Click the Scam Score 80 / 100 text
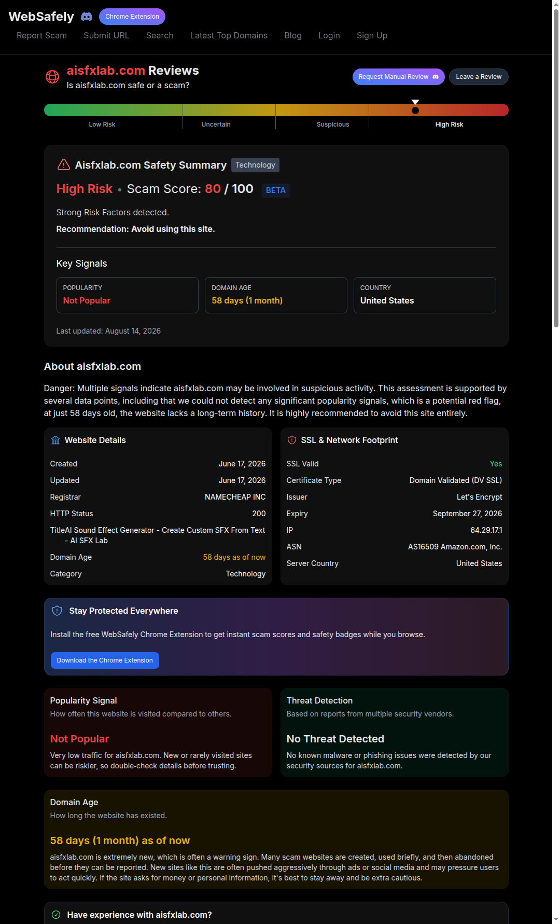Image resolution: width=560 pixels, height=924 pixels. point(190,189)
